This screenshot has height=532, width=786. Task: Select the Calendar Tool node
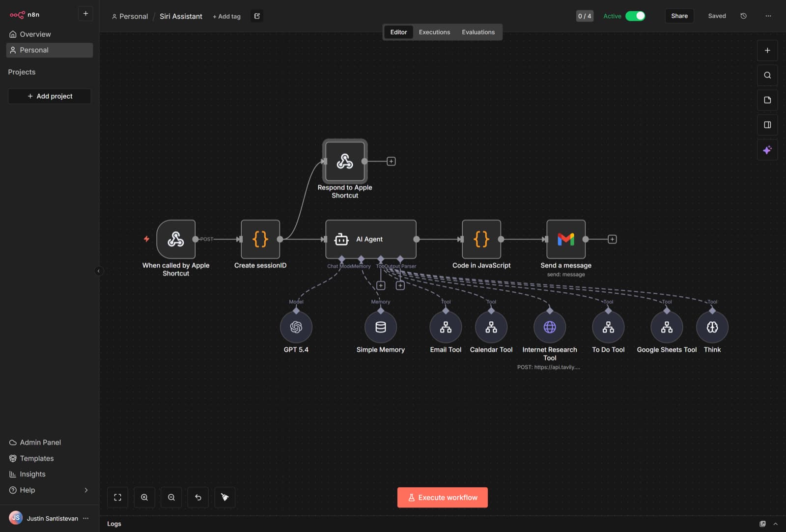(x=491, y=327)
